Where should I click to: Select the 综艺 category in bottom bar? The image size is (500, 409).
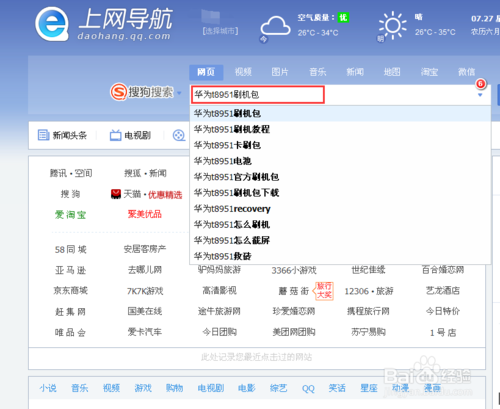(x=278, y=388)
